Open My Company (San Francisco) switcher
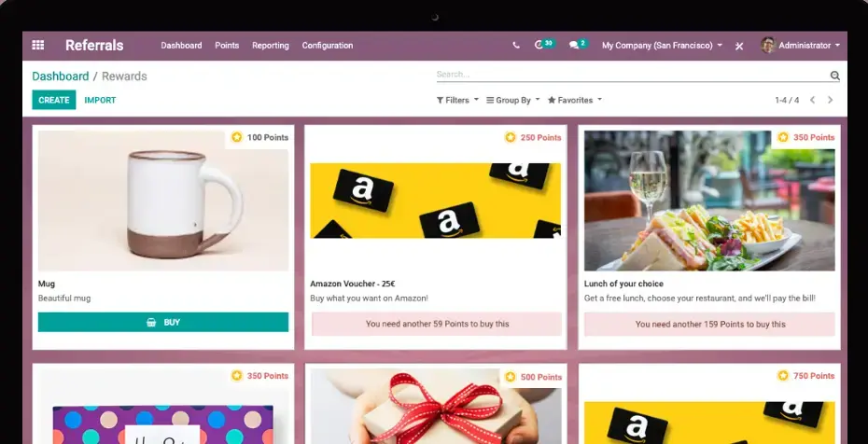The height and width of the screenshot is (444, 868). click(661, 45)
